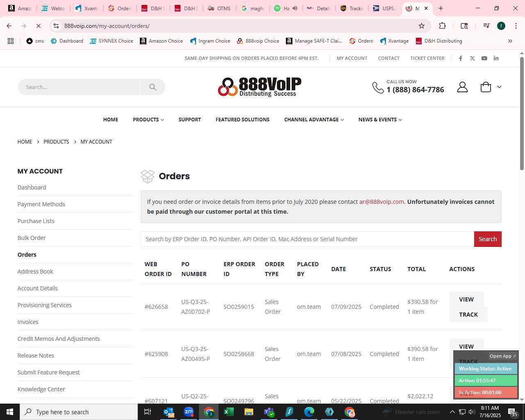This screenshot has width=525, height=420.
Task: Close the current 888voip tab
Action: 426,8
